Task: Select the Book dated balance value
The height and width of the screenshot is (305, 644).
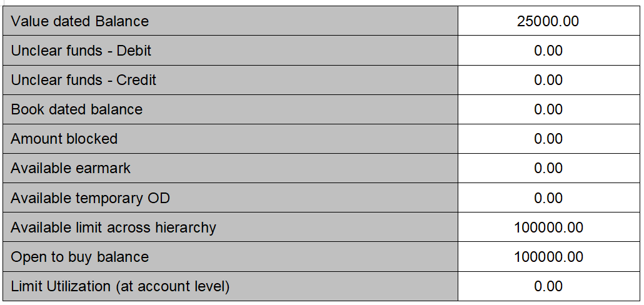Action: [548, 109]
